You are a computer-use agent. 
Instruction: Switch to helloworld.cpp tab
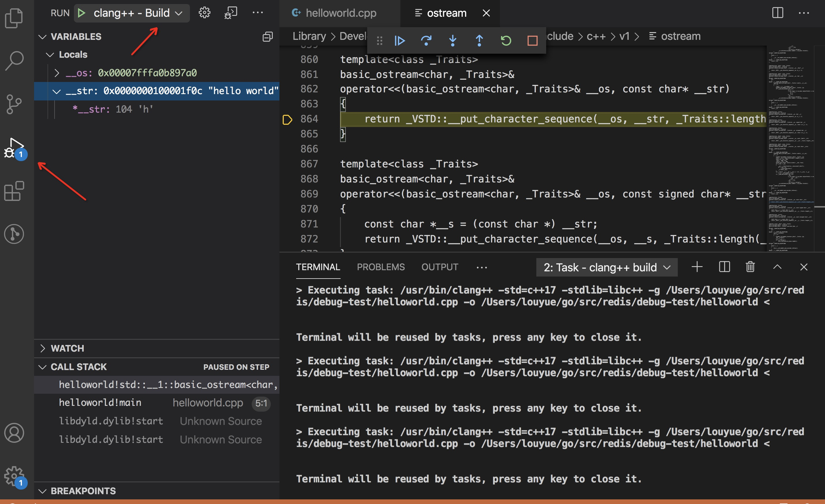pos(339,13)
